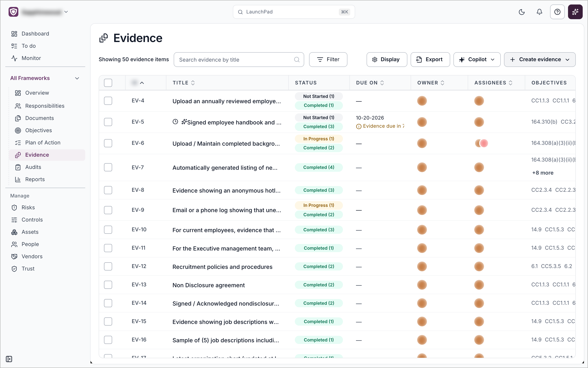
Task: Focus the LaunchPad search bar
Action: point(294,12)
